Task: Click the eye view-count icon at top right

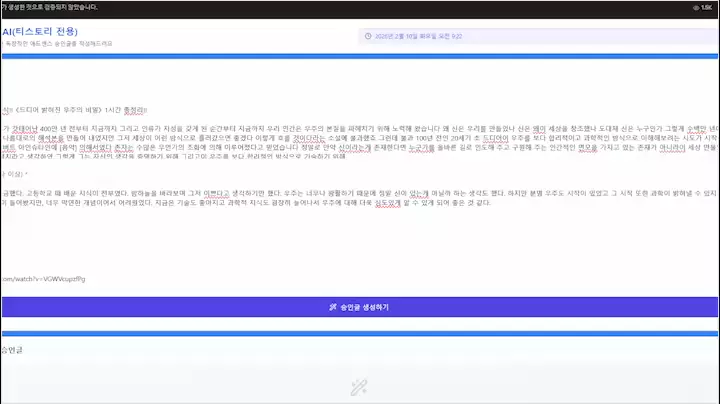Action: [x=696, y=8]
